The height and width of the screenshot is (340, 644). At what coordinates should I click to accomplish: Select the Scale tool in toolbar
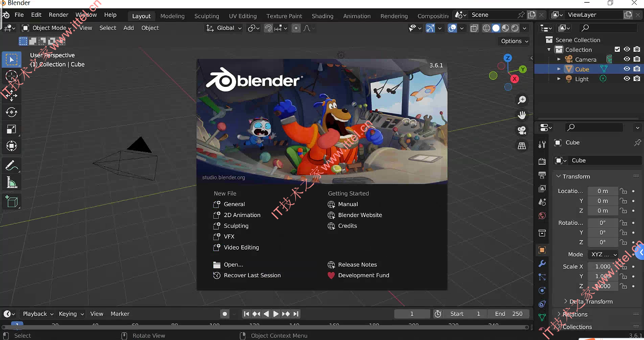coord(12,129)
